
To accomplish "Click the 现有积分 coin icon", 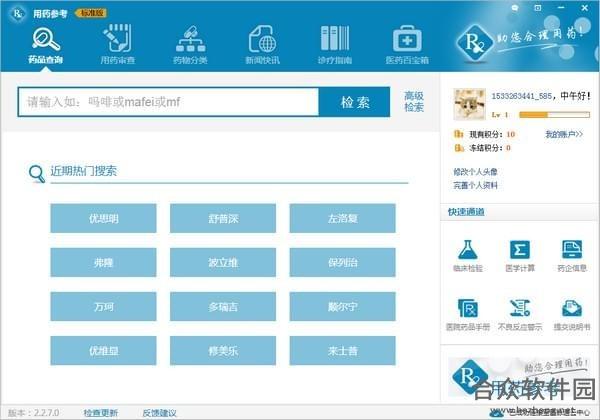I will (x=458, y=134).
